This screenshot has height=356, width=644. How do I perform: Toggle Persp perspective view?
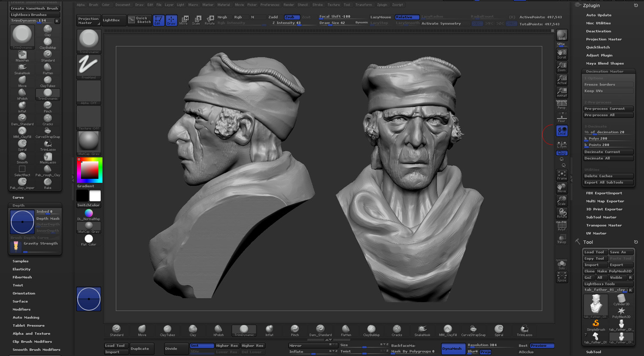[562, 104]
